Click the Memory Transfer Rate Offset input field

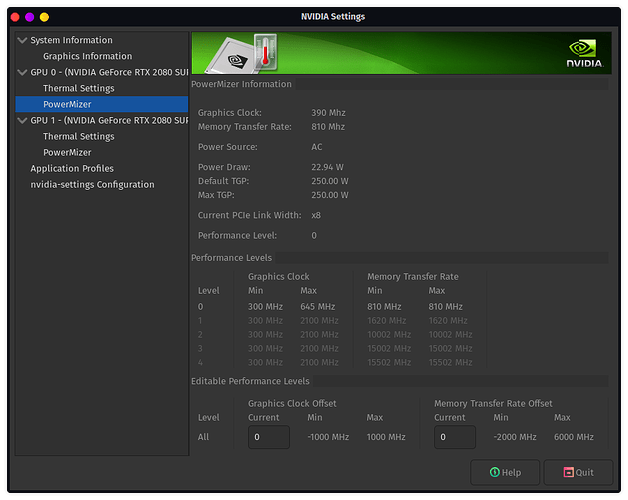point(455,437)
